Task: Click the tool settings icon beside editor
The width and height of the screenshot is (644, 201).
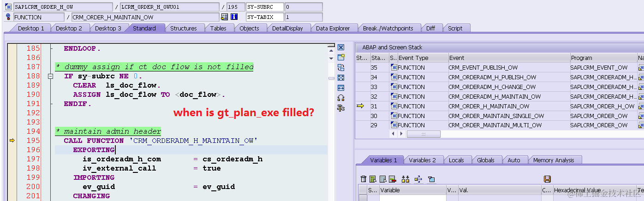Action: point(341,108)
